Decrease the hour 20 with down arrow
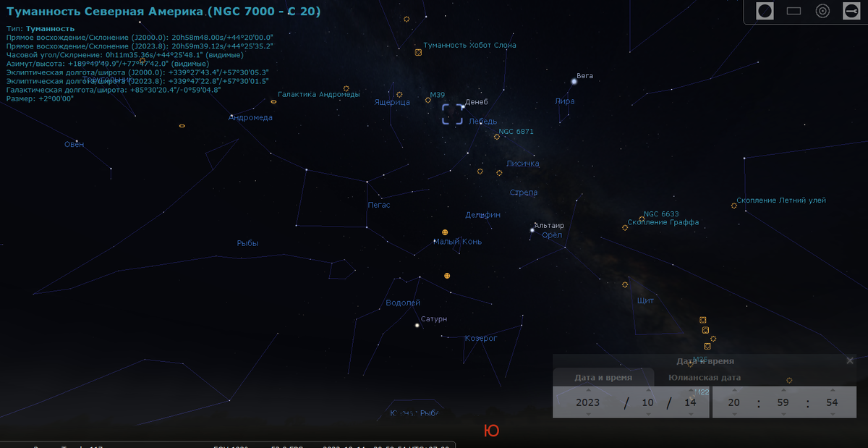Viewport: 868px width, 448px height. [734, 414]
